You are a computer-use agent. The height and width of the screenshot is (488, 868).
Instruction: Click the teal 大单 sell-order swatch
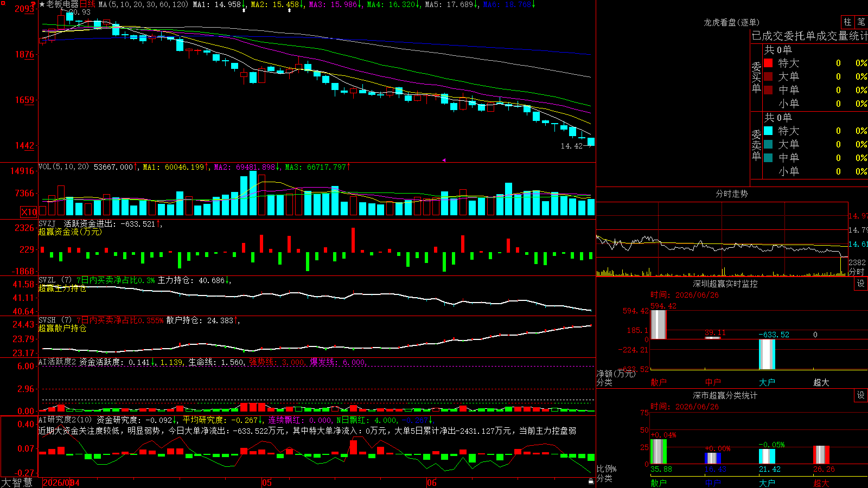click(768, 144)
